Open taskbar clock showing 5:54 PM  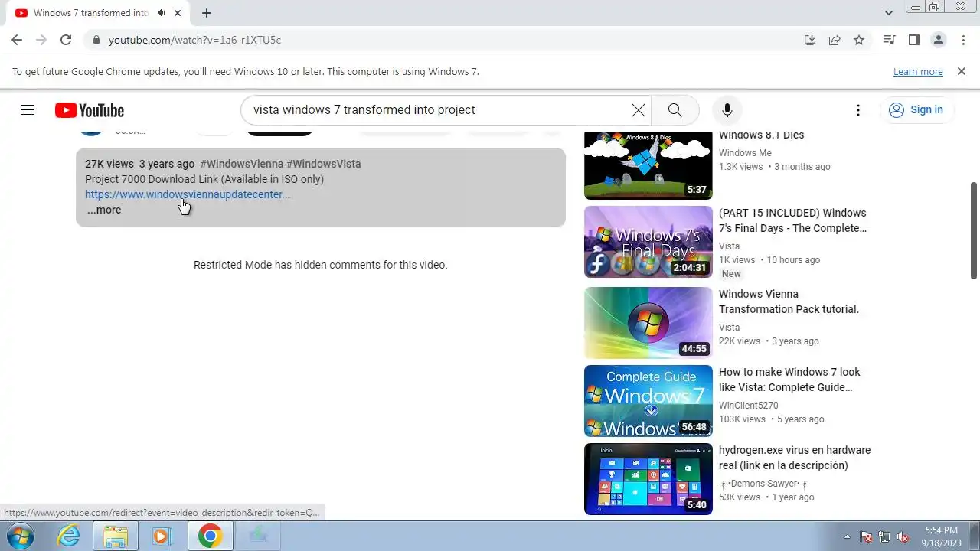[941, 536]
